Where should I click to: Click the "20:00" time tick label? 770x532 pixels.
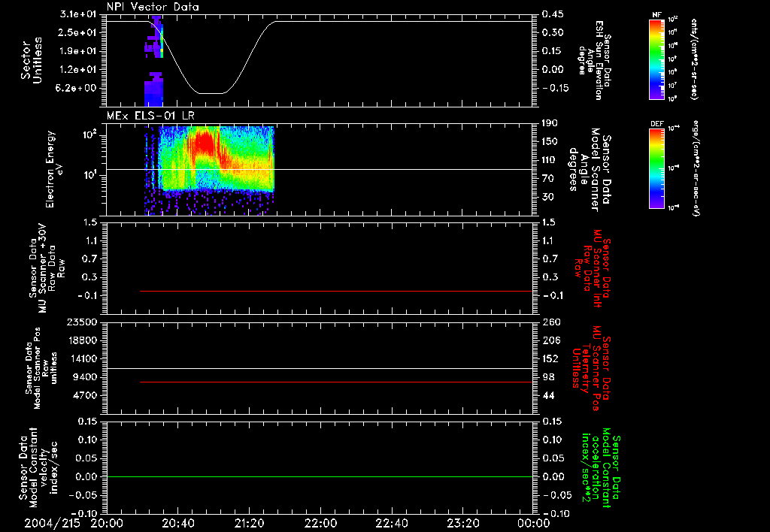coord(107,523)
